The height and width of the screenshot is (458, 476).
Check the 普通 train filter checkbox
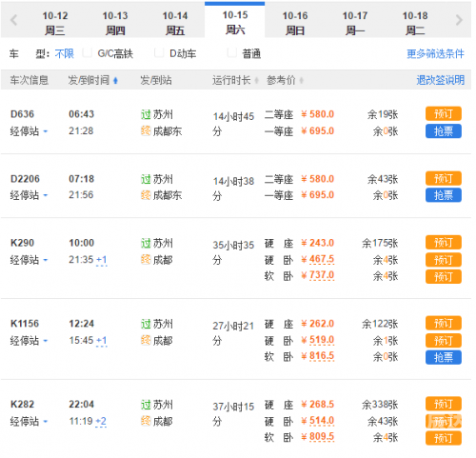point(232,53)
